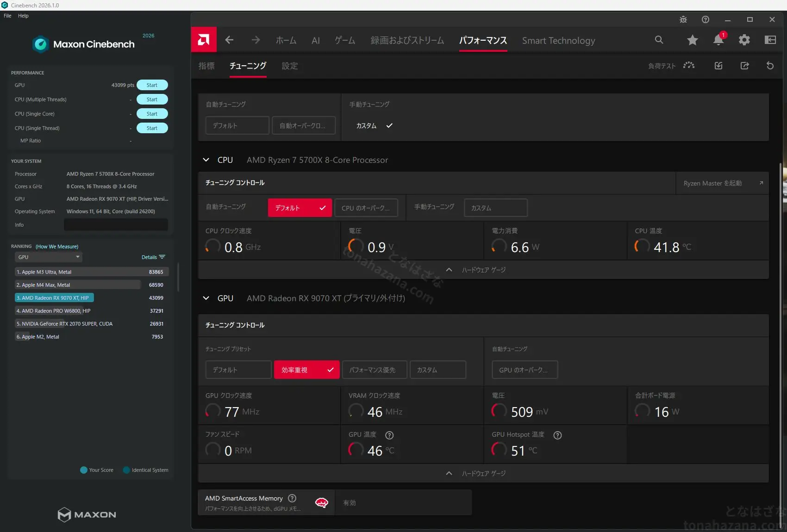The image size is (787, 532).
Task: Select GPU preset パフォーマンス優先
Action: point(375,370)
